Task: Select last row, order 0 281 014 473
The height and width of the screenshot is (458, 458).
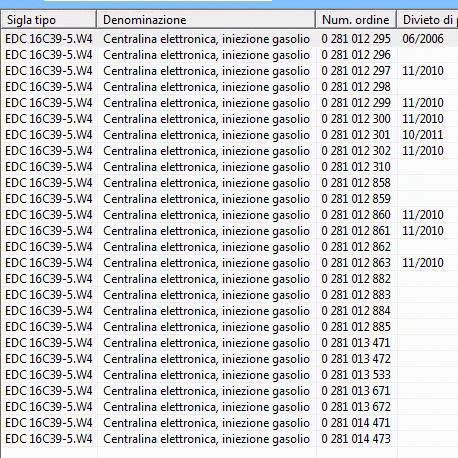Action: pyautogui.click(x=230, y=439)
